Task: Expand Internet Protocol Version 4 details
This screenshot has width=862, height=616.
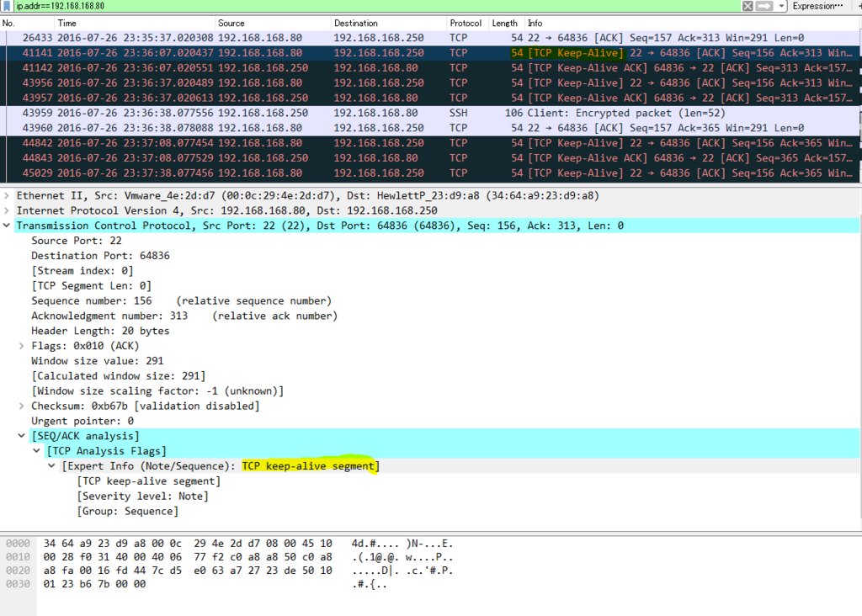Action: click(7, 210)
